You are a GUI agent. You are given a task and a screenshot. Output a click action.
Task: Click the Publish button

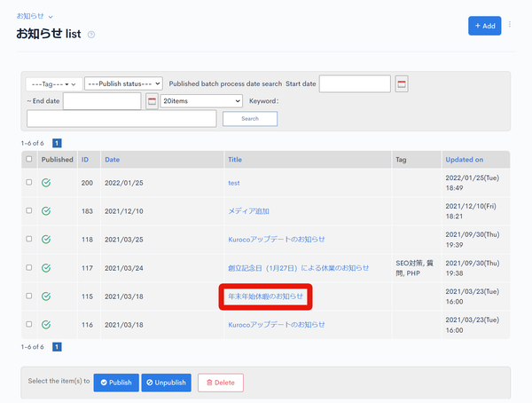pyautogui.click(x=116, y=383)
